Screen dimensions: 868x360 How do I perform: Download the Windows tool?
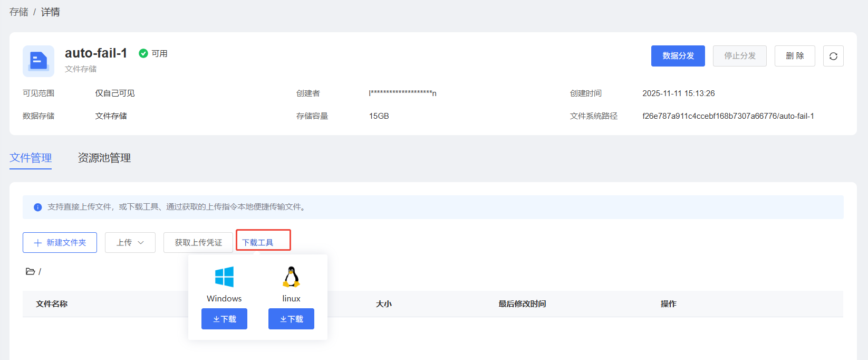[x=224, y=319]
